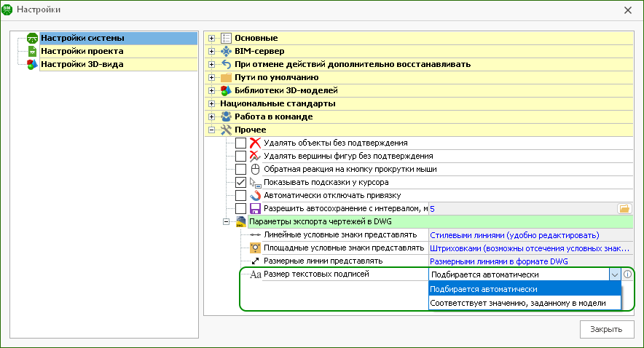Click the area symbols icon
The image size is (644, 348).
tap(255, 248)
